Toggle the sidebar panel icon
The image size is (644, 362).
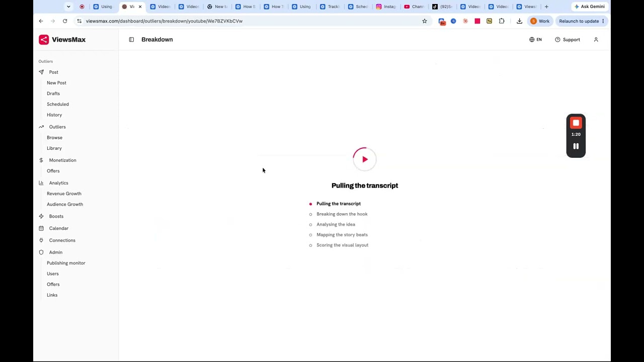(131, 40)
